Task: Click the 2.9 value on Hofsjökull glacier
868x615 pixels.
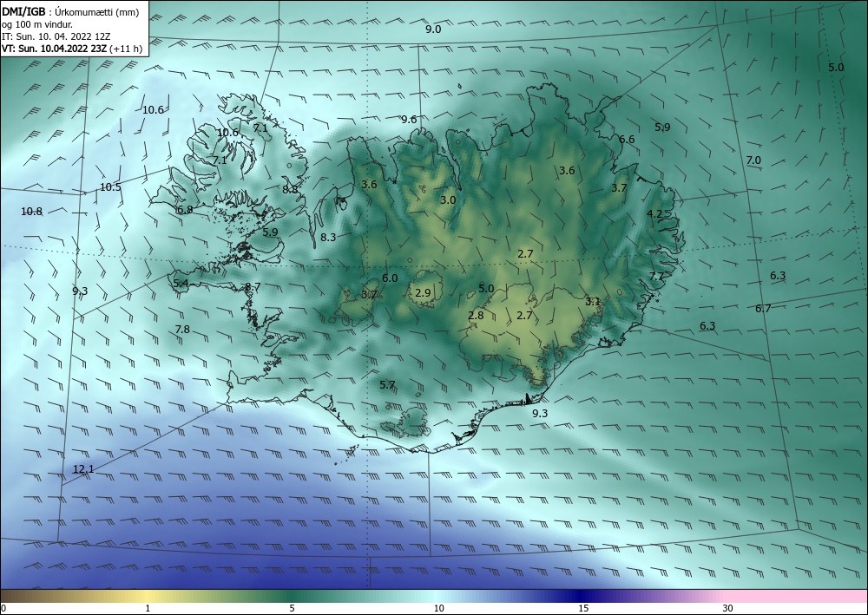Action: click(x=423, y=292)
